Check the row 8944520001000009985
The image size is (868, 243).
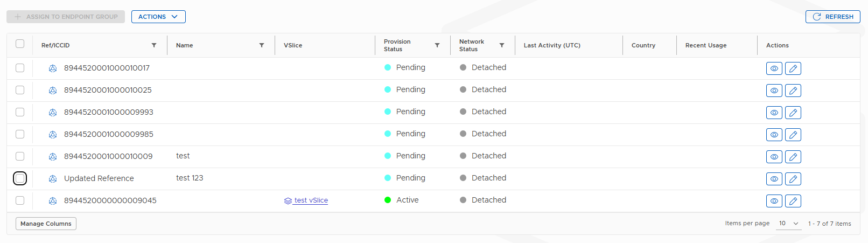[20, 134]
